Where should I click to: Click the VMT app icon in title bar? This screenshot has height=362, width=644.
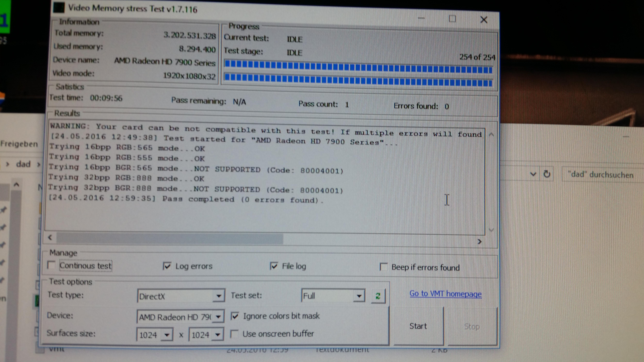[x=59, y=8]
